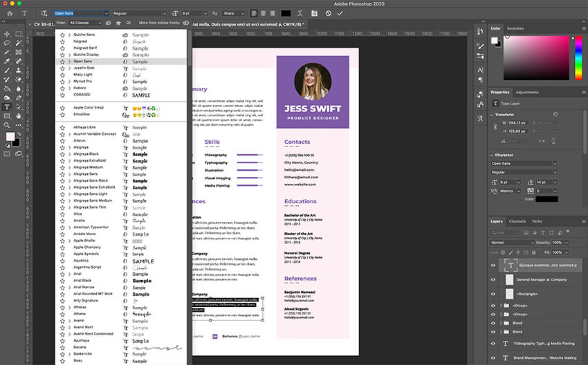Select the Eyedropper tool

pyautogui.click(x=7, y=61)
